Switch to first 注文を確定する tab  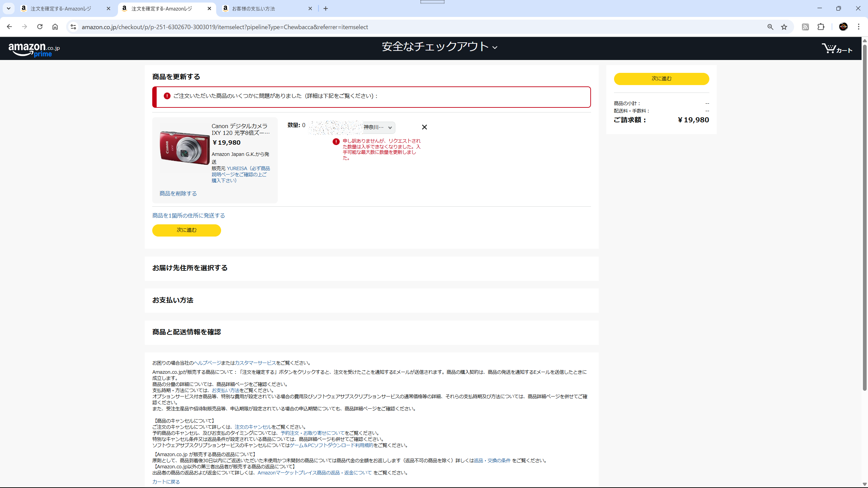point(61,9)
